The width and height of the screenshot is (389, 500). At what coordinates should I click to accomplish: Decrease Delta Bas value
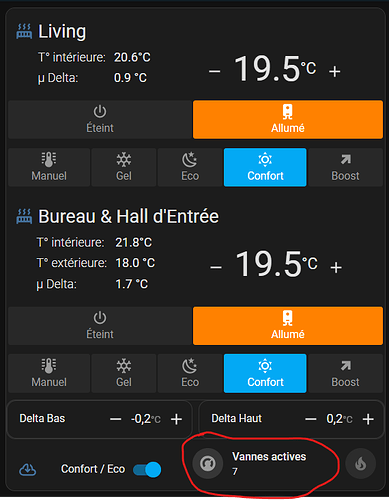point(116,419)
